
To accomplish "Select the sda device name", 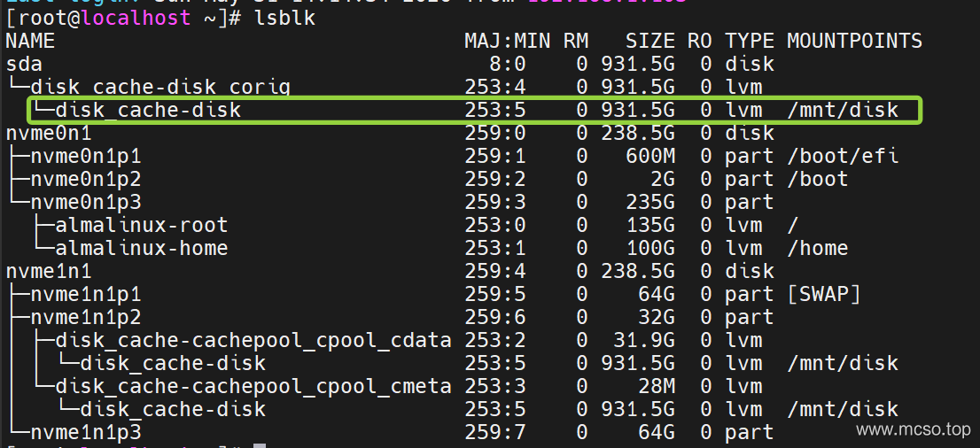I will (x=24, y=65).
